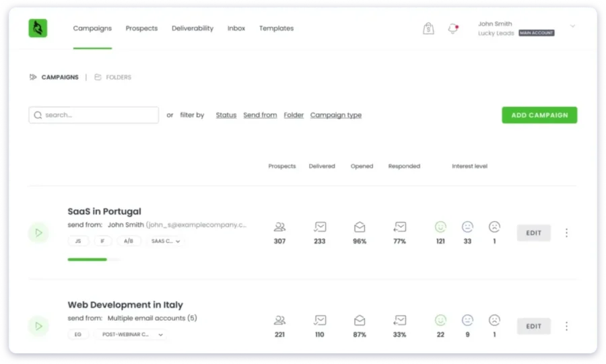This screenshot has height=364, width=606.
Task: Click neutral face icon for SaaS in Portugal
Action: (x=467, y=227)
